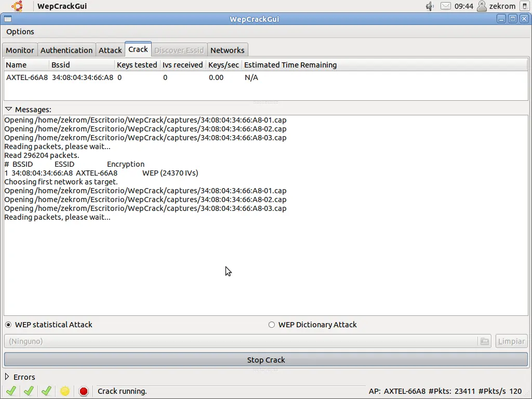The width and height of the screenshot is (532, 399).
Task: Click the N/A estimated time cell
Action: pyautogui.click(x=251, y=77)
